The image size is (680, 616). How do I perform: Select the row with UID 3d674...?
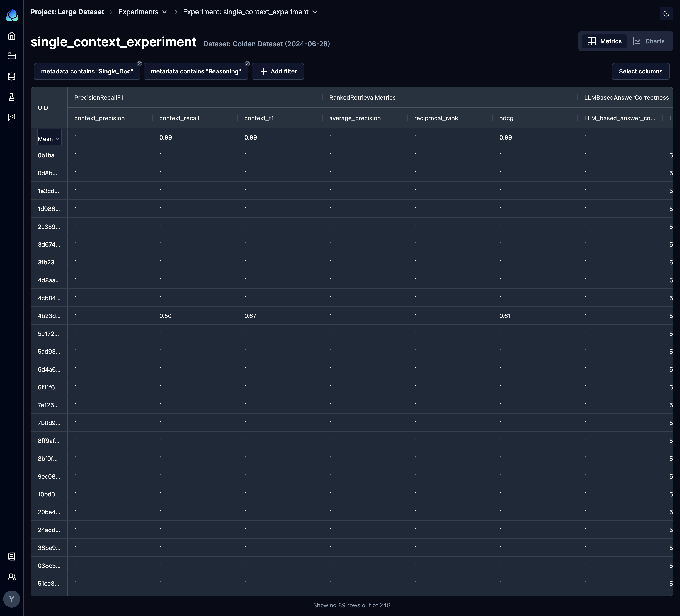(x=352, y=244)
